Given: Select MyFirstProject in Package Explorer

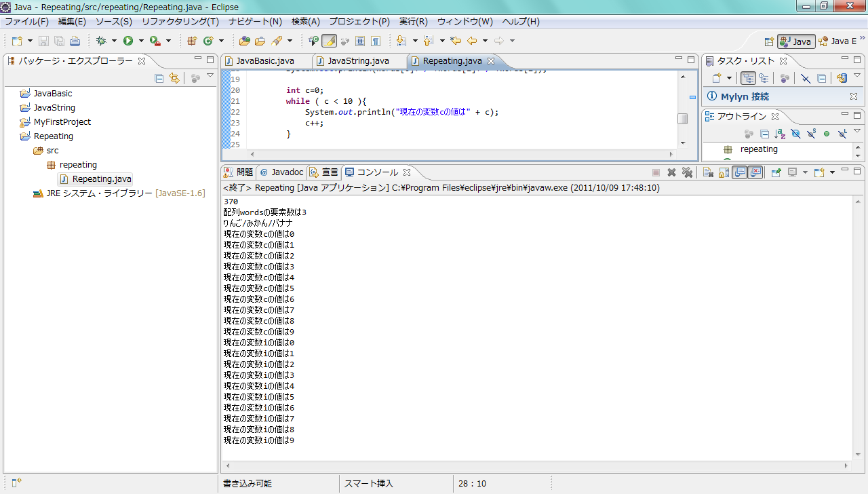Looking at the screenshot, I should coord(62,122).
